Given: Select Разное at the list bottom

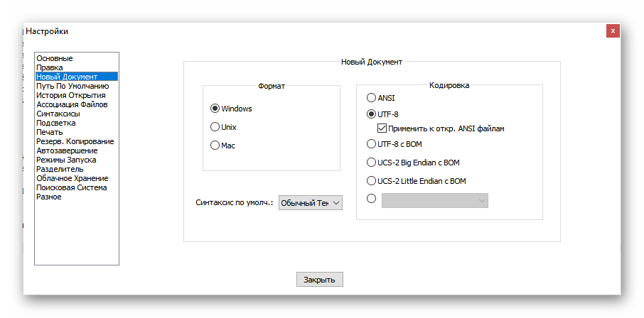Looking at the screenshot, I should point(49,197).
